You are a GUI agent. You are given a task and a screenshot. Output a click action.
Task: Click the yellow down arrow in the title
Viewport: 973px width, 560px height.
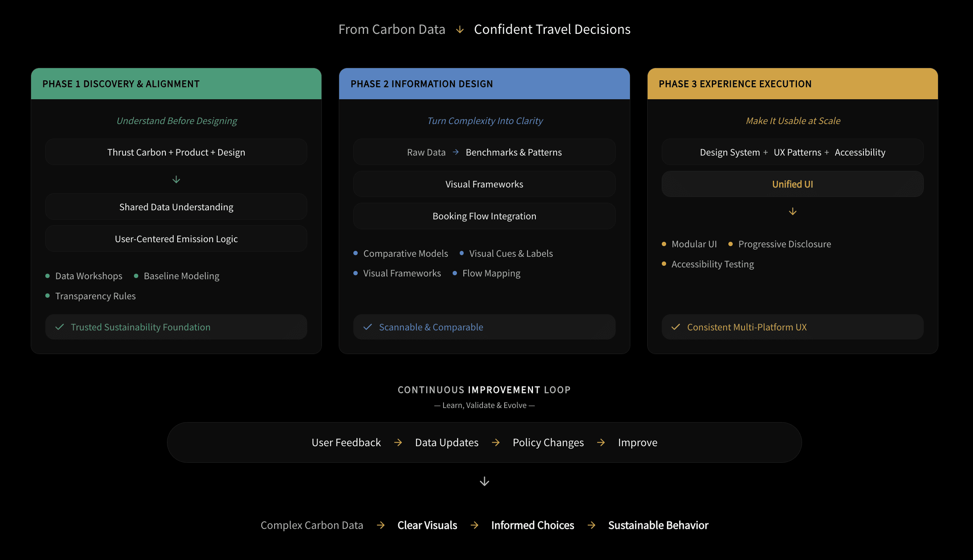[x=460, y=30]
